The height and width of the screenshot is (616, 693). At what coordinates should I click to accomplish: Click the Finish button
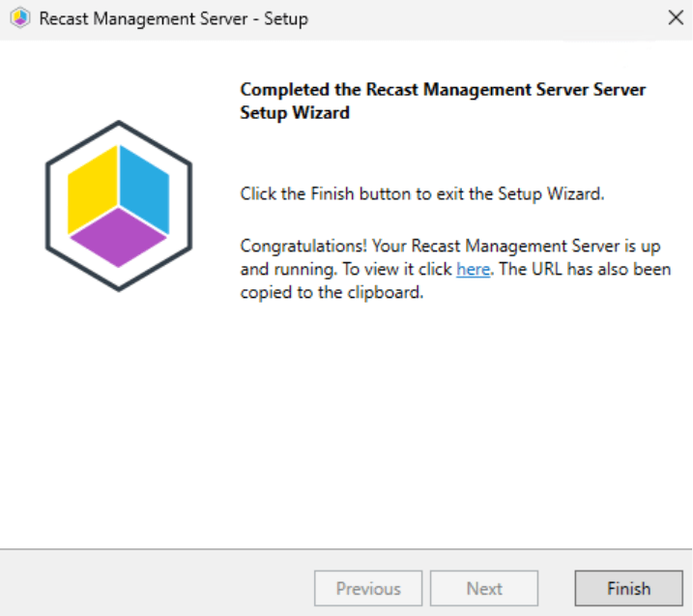(628, 588)
